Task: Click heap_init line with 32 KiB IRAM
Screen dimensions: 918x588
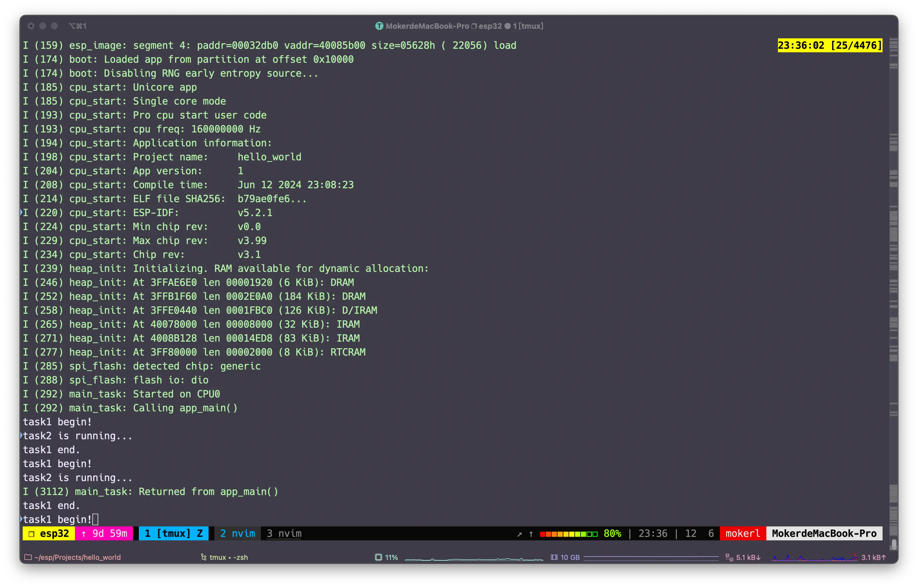Action: coord(191,324)
